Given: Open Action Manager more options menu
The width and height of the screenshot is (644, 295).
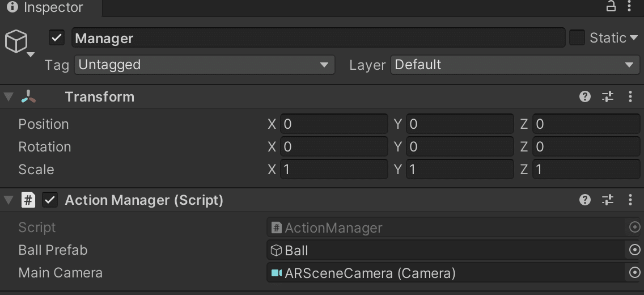Looking at the screenshot, I should click(x=630, y=200).
